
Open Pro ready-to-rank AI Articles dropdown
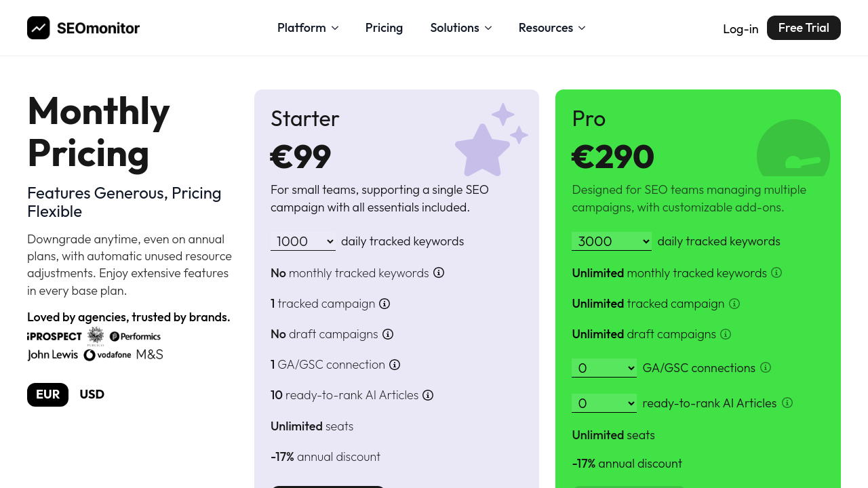pyautogui.click(x=604, y=403)
